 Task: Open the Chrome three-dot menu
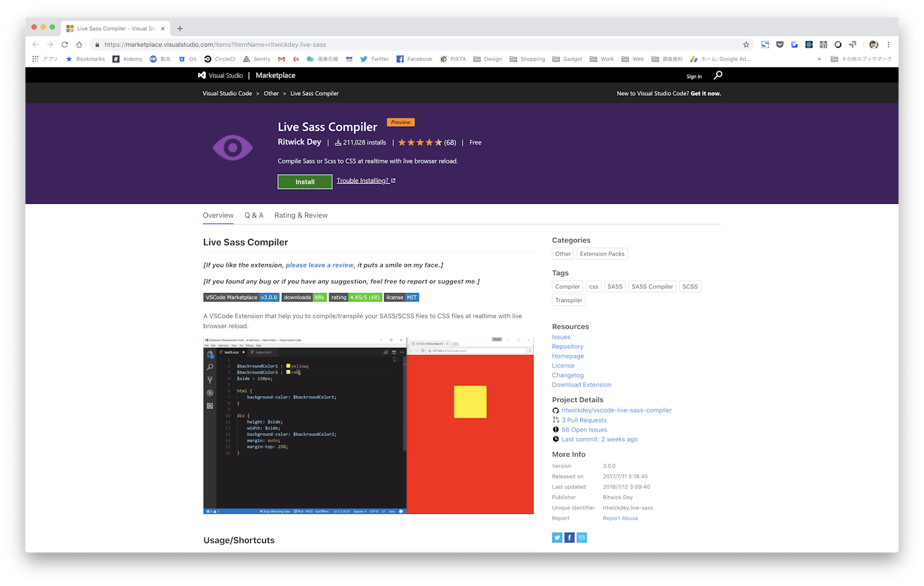(888, 45)
